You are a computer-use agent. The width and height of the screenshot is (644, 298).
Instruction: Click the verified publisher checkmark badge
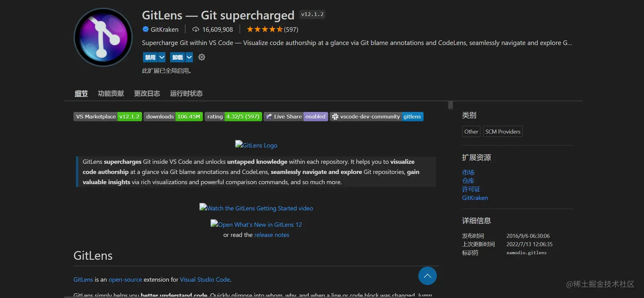(x=145, y=29)
